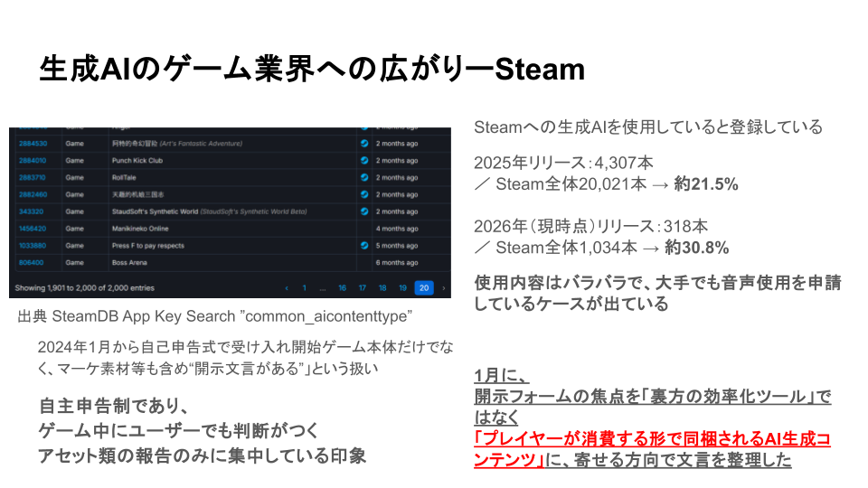The height and width of the screenshot is (488, 868).
Task: Select the active page 20 button
Action: click(x=424, y=288)
